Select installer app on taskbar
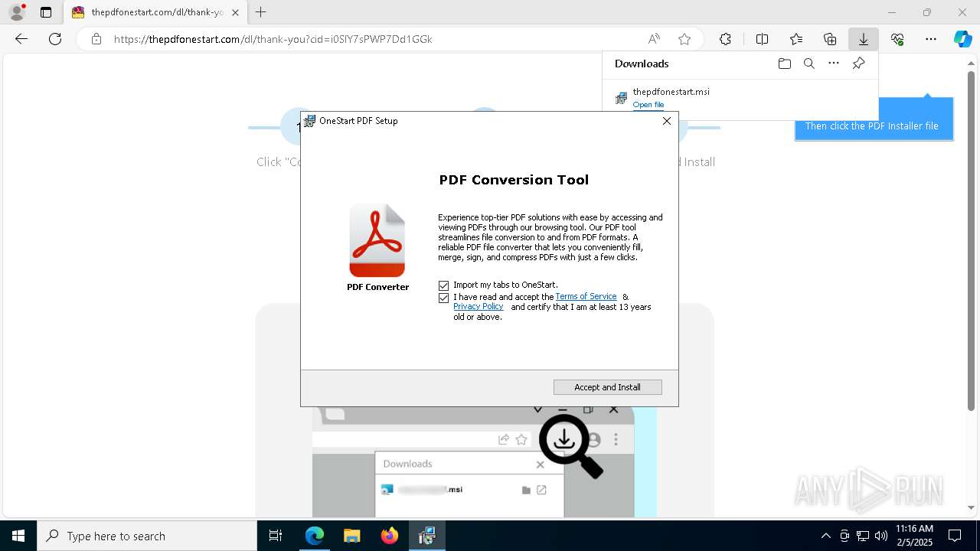Image resolution: width=980 pixels, height=551 pixels. [x=426, y=536]
